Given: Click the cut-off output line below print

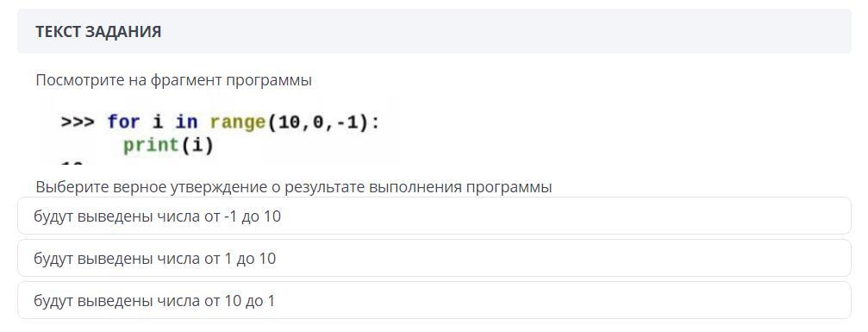Looking at the screenshot, I should pyautogui.click(x=72, y=162).
